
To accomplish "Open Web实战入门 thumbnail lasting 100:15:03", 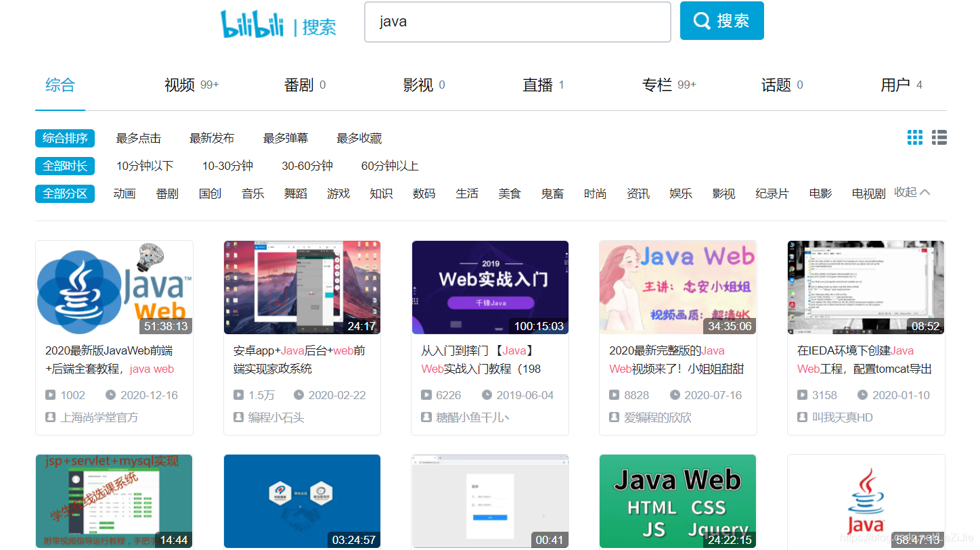I will pos(490,288).
